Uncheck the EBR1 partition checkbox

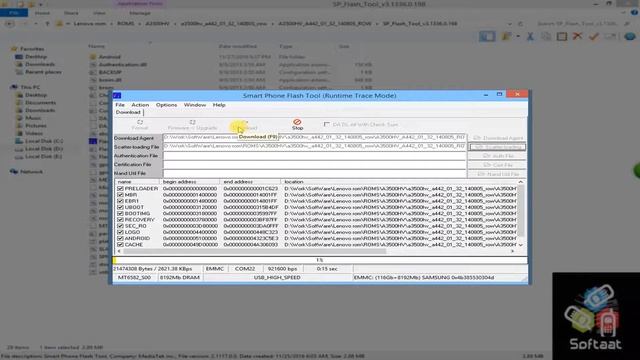(x=120, y=201)
